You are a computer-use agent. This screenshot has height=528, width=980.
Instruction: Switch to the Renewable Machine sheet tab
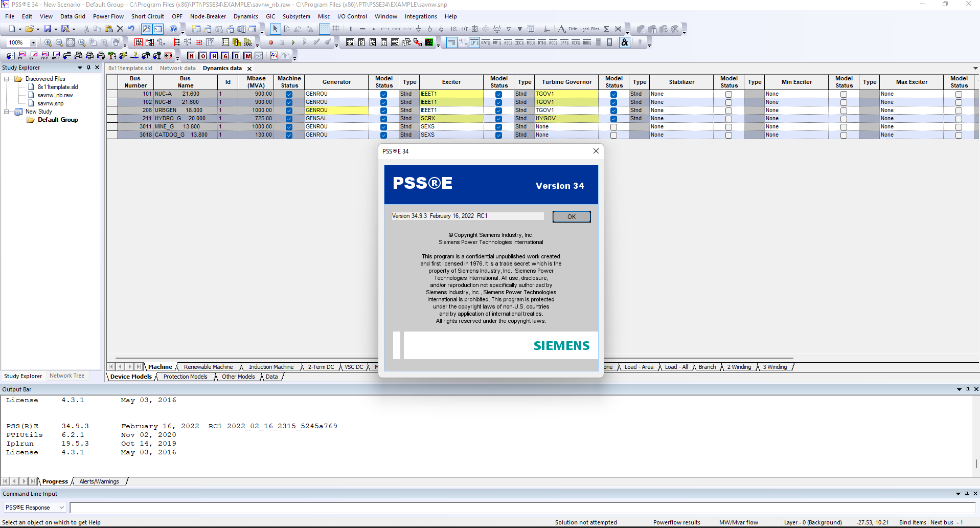point(208,367)
